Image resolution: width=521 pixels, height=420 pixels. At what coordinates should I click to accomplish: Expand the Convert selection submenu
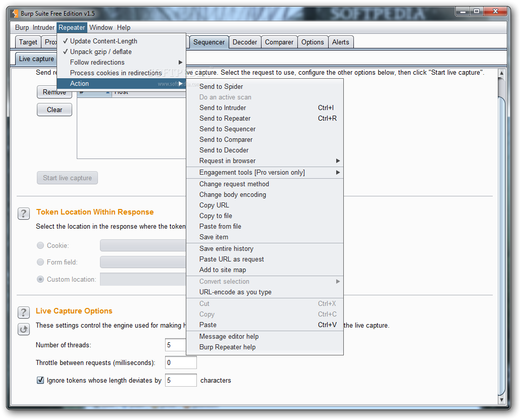pos(265,282)
